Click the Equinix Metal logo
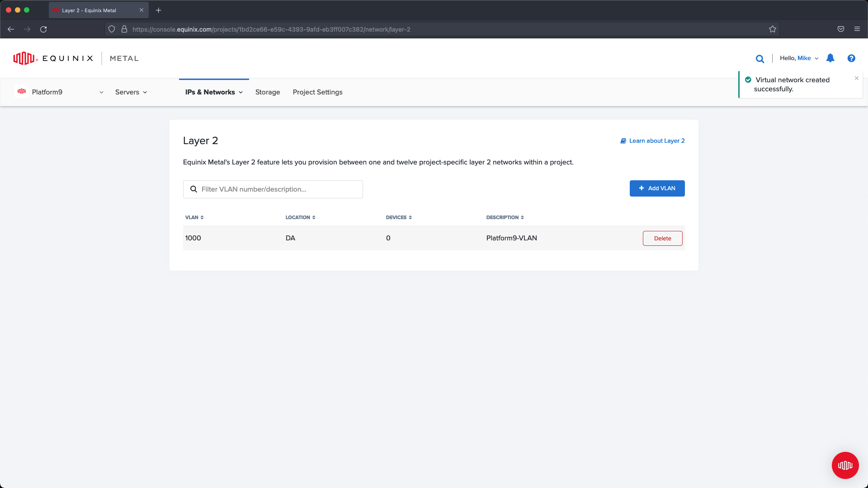This screenshot has width=868, height=488. tap(76, 58)
